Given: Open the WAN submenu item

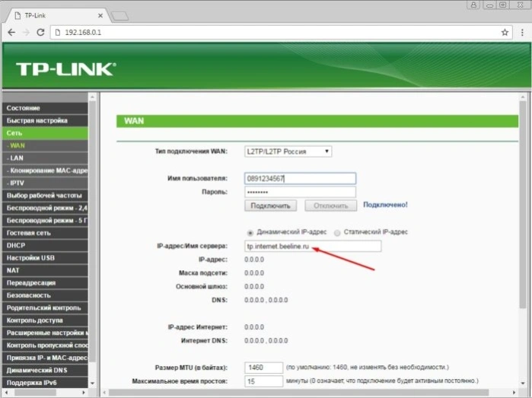Looking at the screenshot, I should click(x=45, y=145).
